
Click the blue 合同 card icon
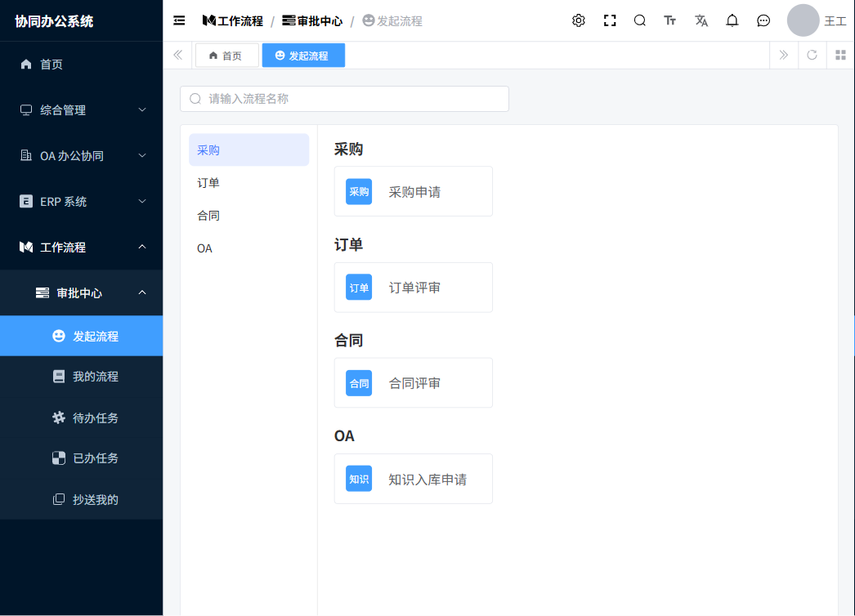coord(359,383)
